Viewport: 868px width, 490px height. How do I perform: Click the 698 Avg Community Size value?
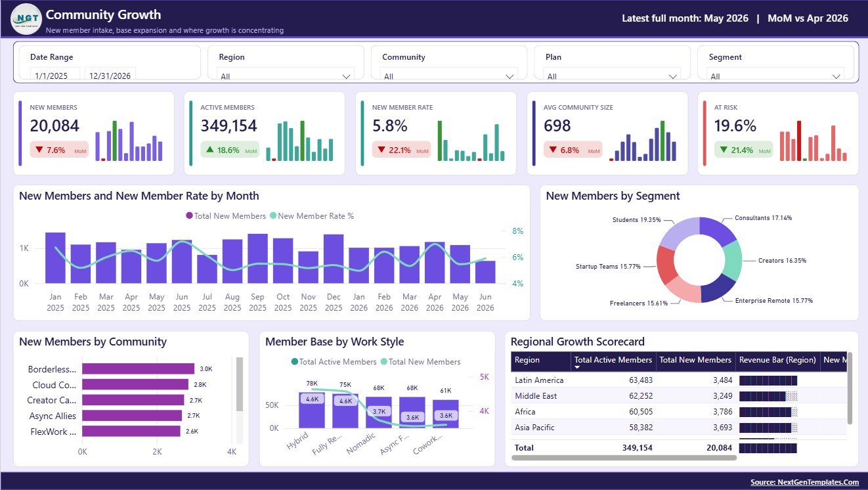coord(557,125)
